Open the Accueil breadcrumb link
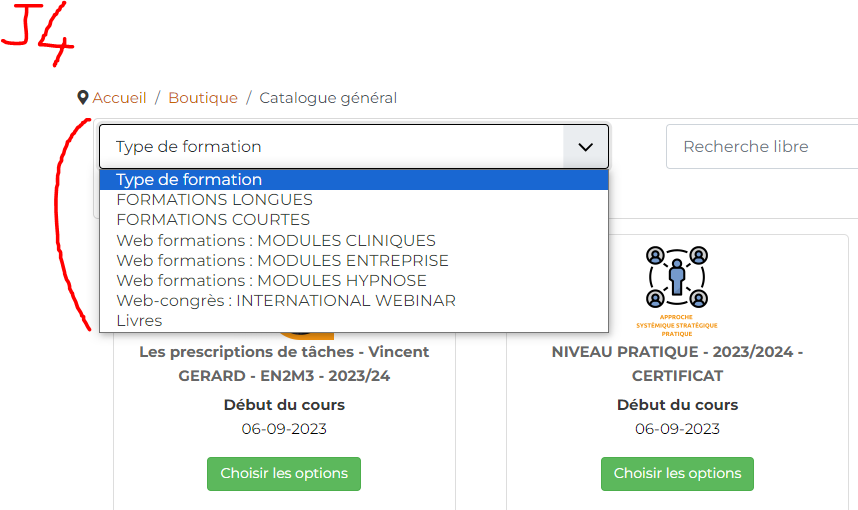Screen dimensions: 858x510 [119, 98]
